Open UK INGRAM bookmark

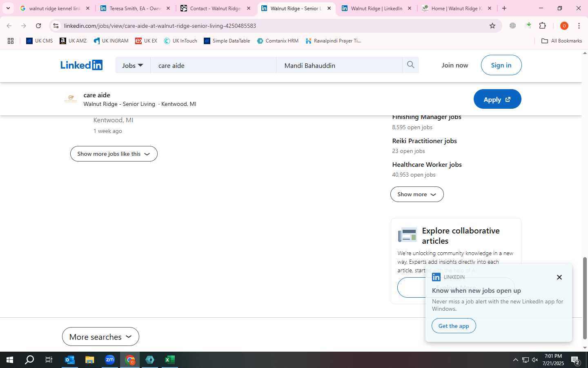[x=111, y=41]
